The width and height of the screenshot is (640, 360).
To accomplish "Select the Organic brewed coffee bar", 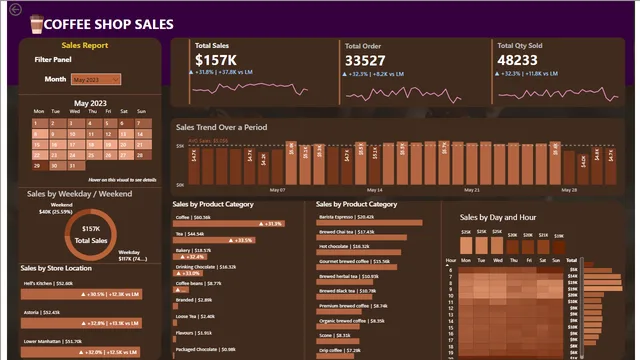I will click(338, 326).
